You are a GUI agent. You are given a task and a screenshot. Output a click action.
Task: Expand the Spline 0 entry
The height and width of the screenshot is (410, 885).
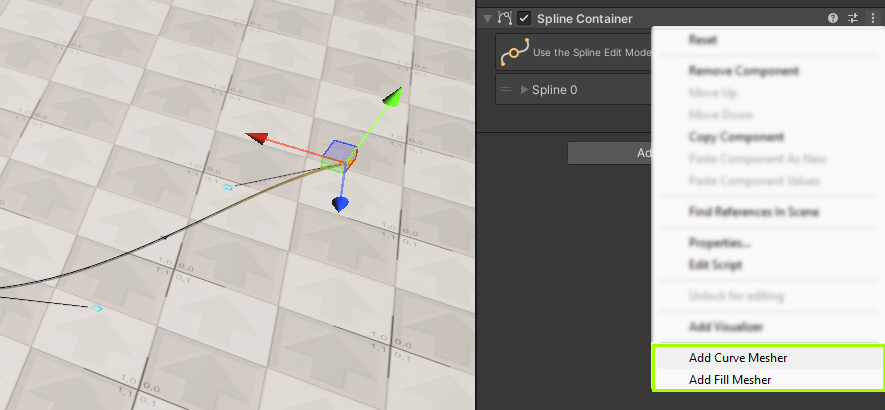pos(524,90)
